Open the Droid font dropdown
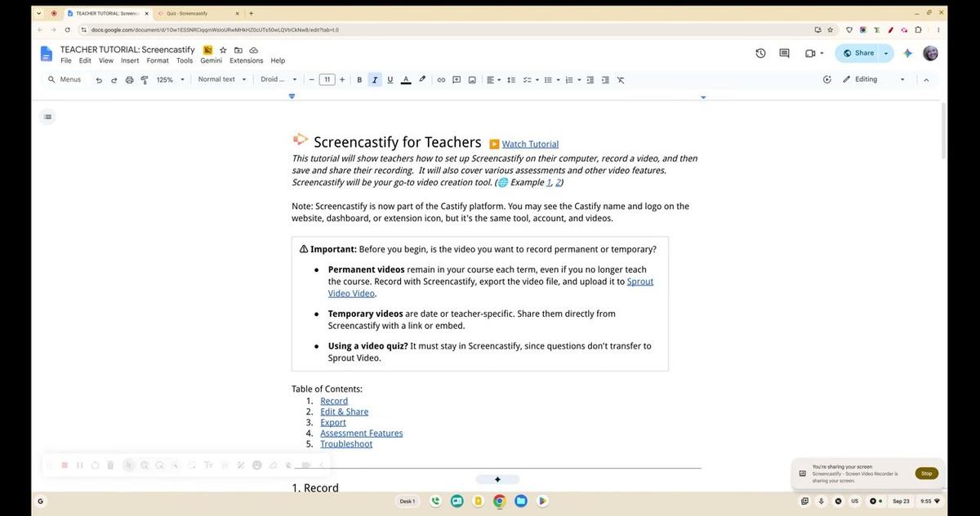 pos(278,80)
